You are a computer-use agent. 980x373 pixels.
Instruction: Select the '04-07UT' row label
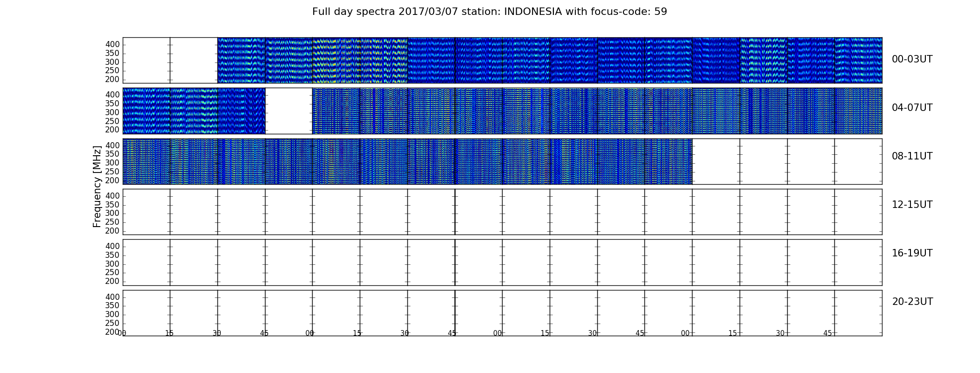(x=912, y=108)
